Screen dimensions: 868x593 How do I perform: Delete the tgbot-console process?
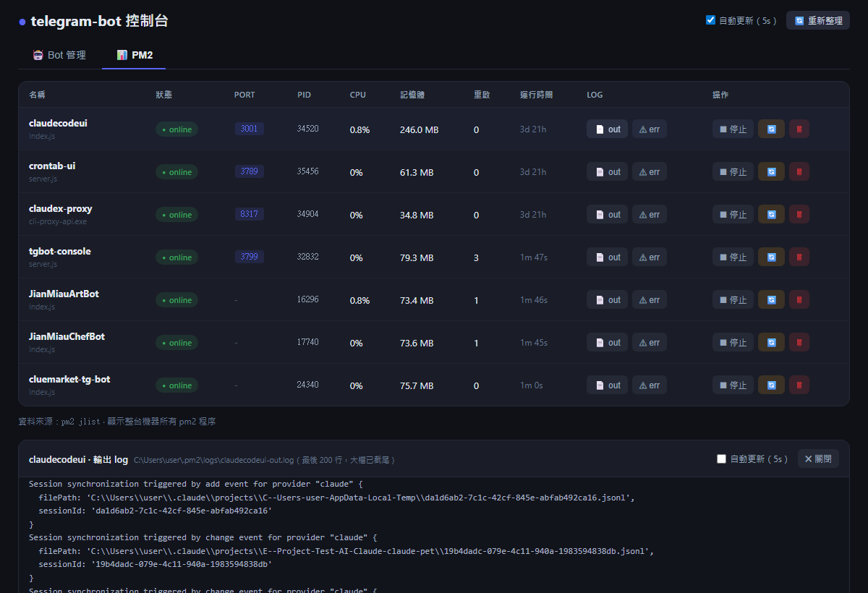click(x=799, y=257)
